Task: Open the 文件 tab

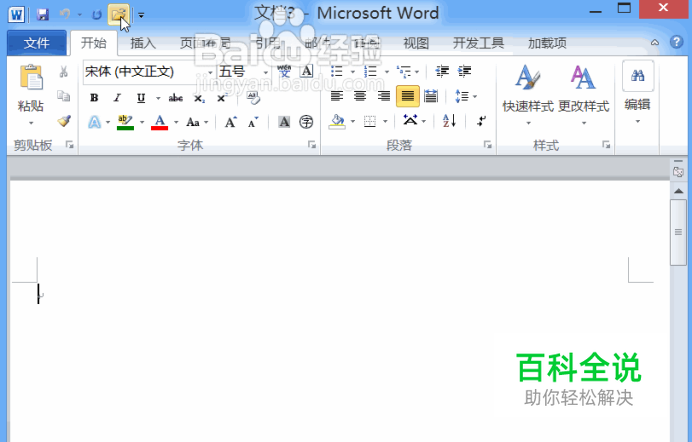Action: pos(37,43)
